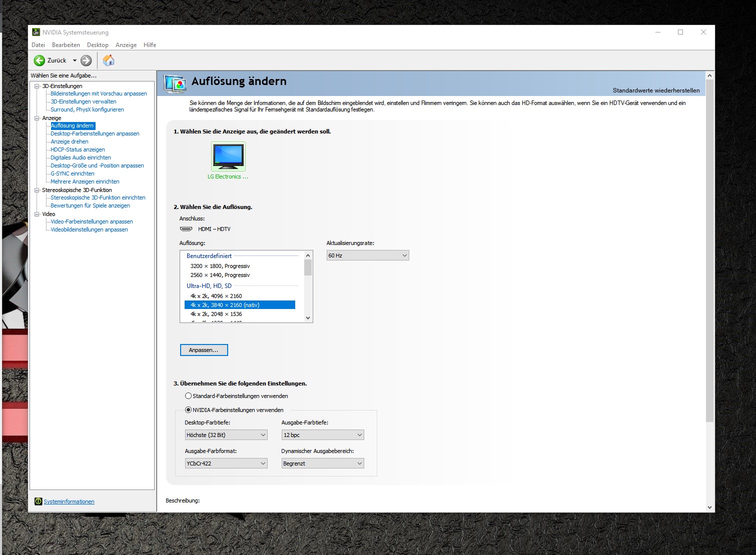This screenshot has height=555, width=756.
Task: Collapse the 3D-Einstellungen tree node
Action: [x=37, y=86]
